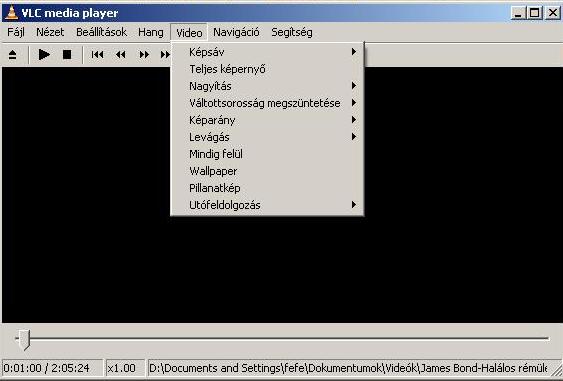Click the VLC cone icon in title bar
This screenshot has height=381, width=563.
coord(11,13)
